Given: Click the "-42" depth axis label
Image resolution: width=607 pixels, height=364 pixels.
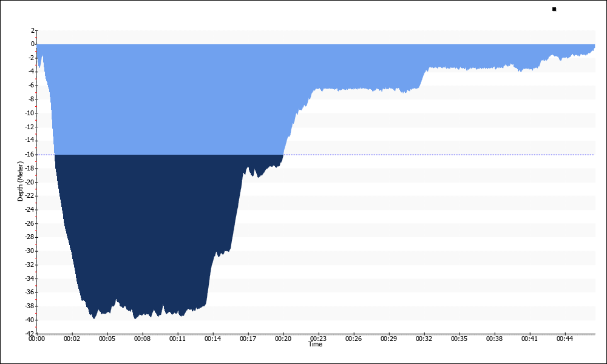Looking at the screenshot, I should [x=30, y=333].
